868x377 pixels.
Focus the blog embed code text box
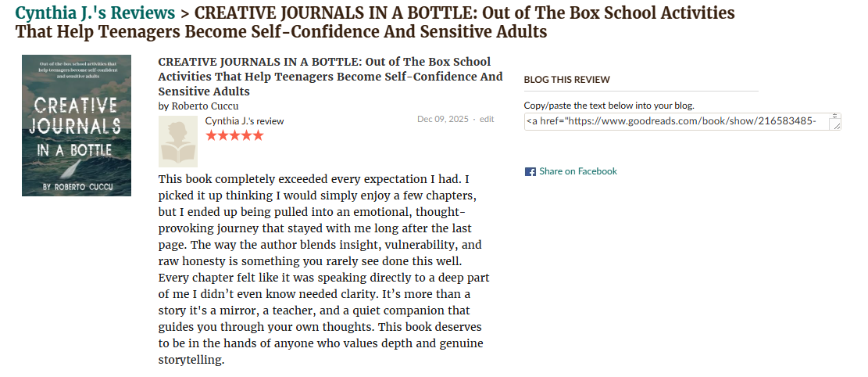(676, 121)
